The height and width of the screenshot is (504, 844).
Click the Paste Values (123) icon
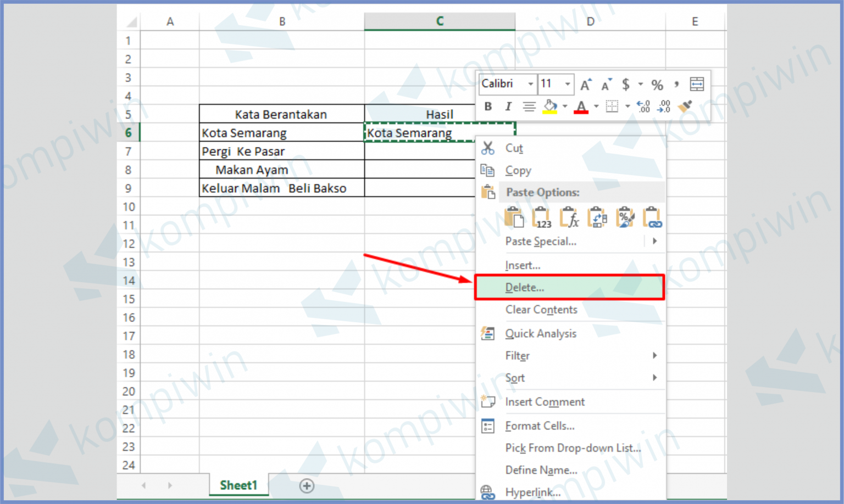[541, 217]
